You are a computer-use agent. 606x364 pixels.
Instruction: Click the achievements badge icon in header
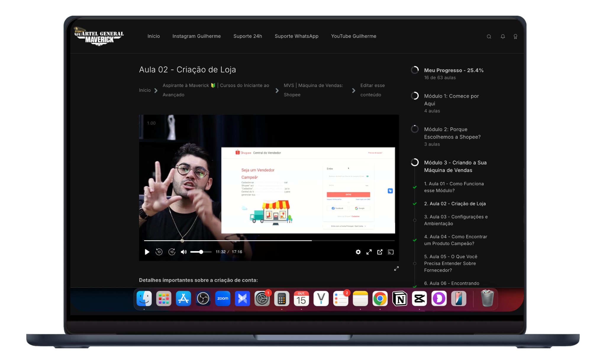[x=515, y=37]
